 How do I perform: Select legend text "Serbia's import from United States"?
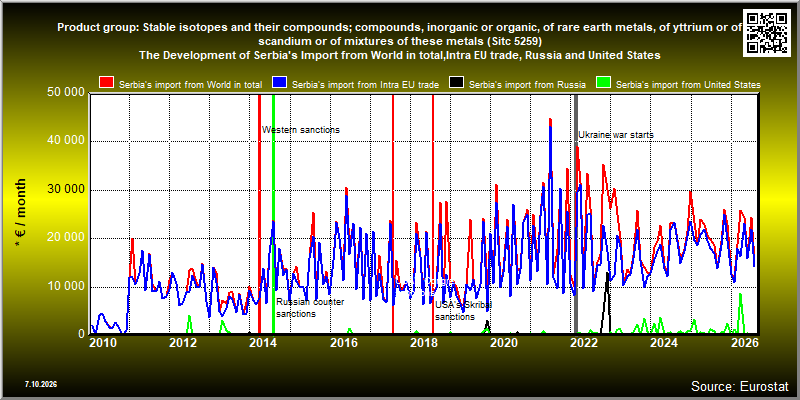coord(688,85)
